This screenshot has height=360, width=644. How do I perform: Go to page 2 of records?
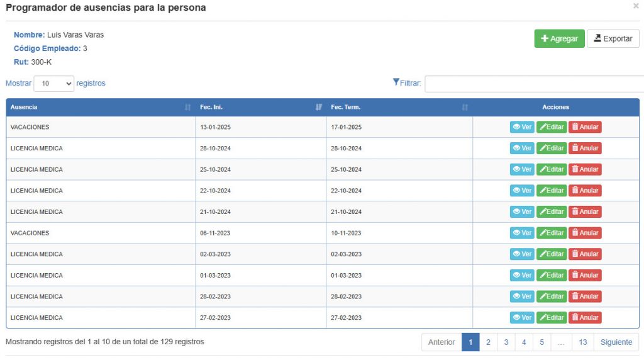tap(488, 342)
